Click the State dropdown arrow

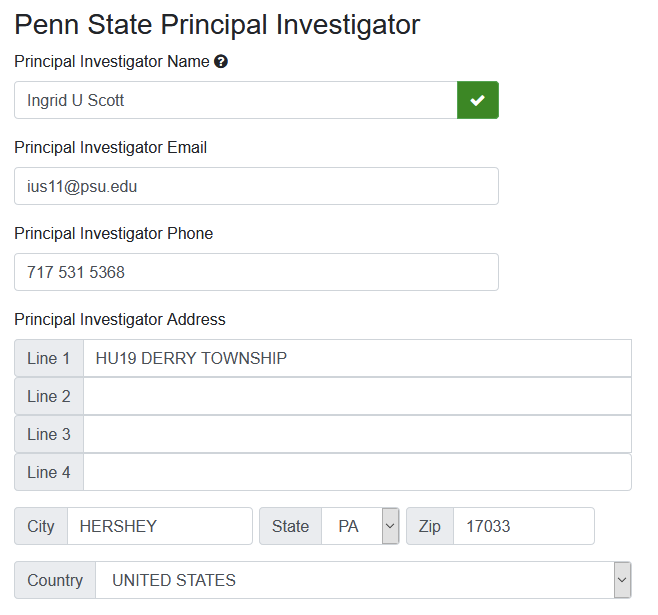pyautogui.click(x=390, y=526)
